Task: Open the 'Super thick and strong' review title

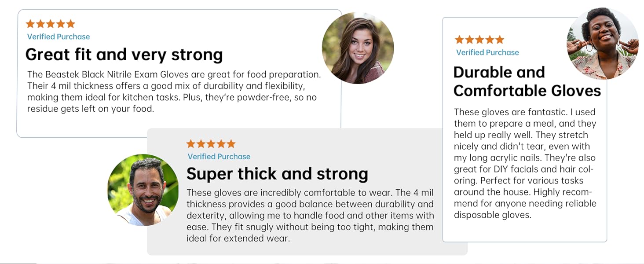Action: pos(277,174)
